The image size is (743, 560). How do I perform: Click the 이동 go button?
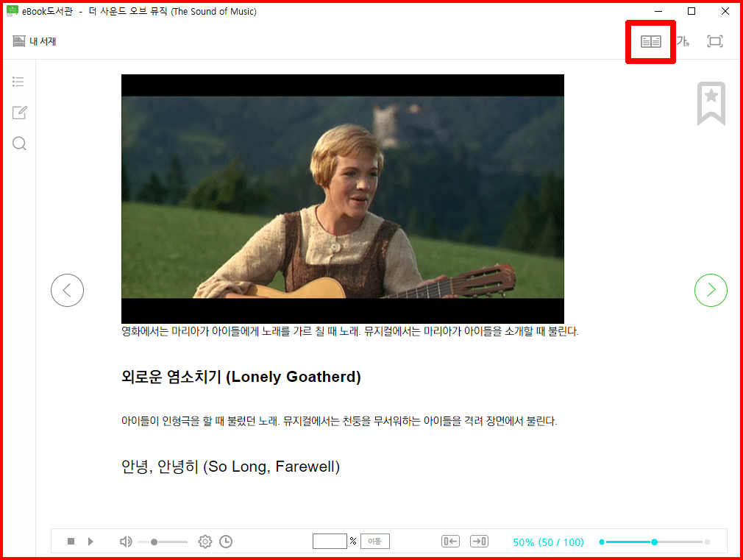[x=375, y=541]
